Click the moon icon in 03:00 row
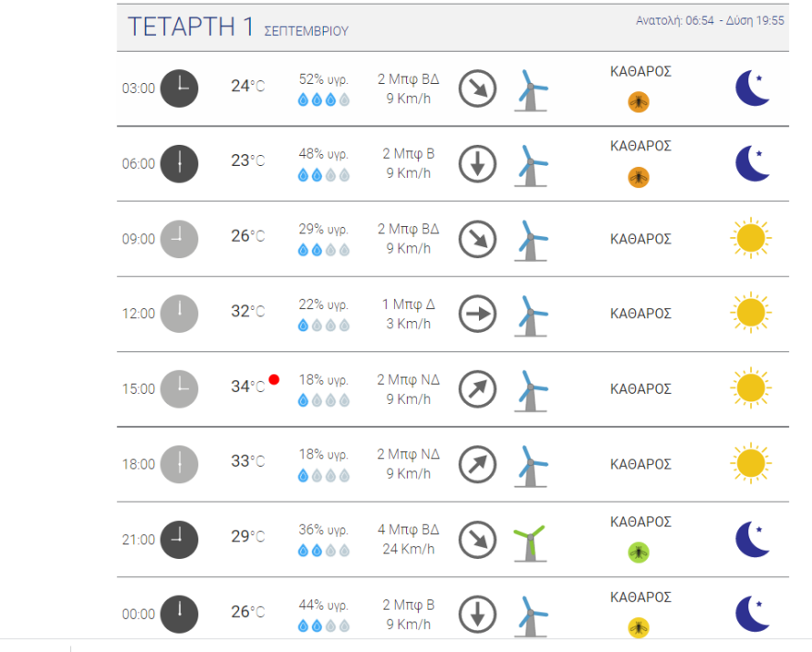Screen dimensions: 812x652 752,89
